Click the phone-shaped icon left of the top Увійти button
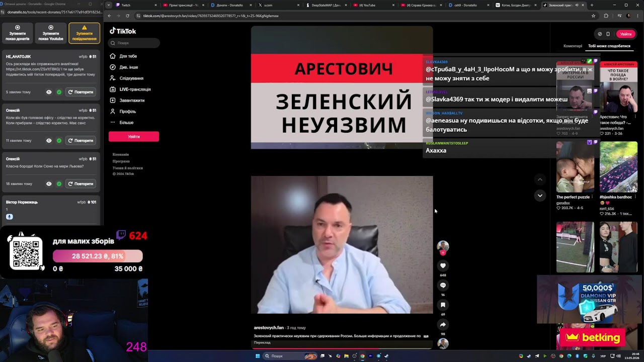 pos(608,34)
